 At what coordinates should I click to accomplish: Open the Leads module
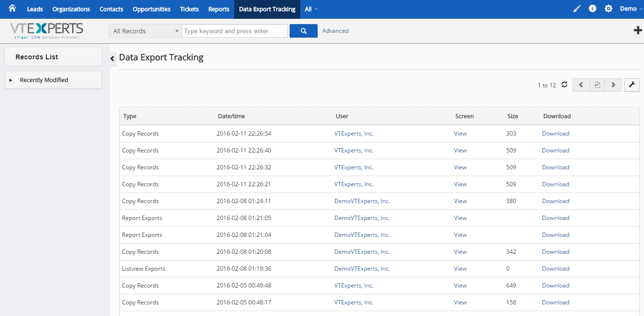click(35, 9)
